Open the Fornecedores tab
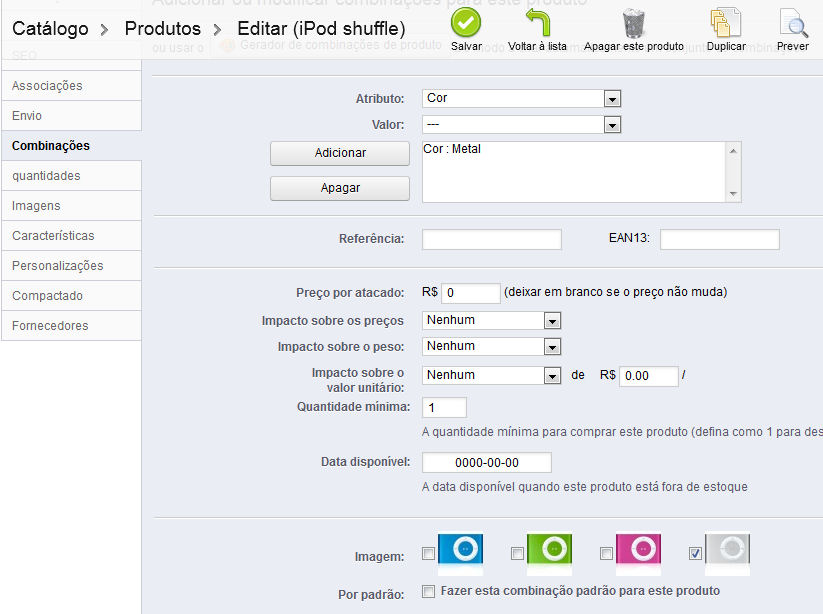 pyautogui.click(x=71, y=325)
